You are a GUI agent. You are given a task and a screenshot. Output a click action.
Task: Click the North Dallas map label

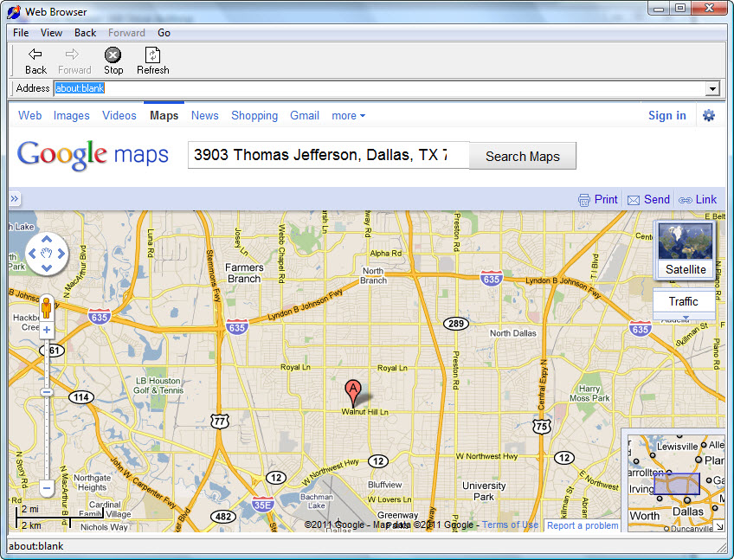pos(513,333)
